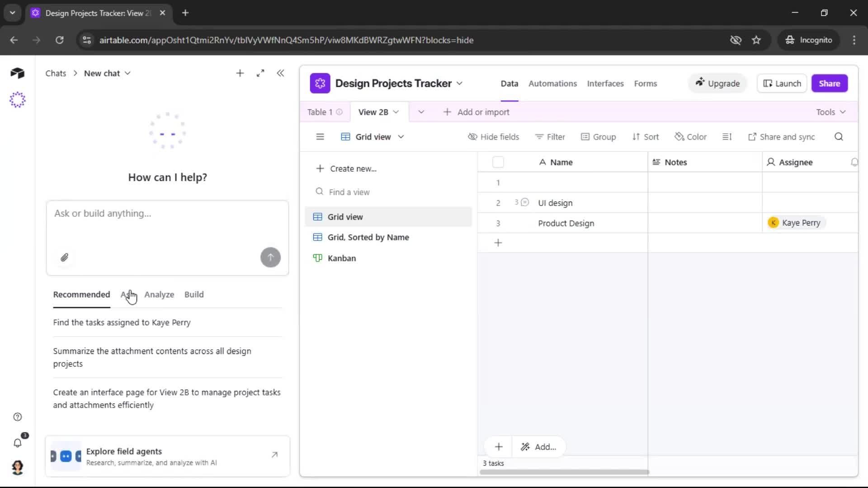Select the Group icon in toolbar
The height and width of the screenshot is (488, 868).
586,136
